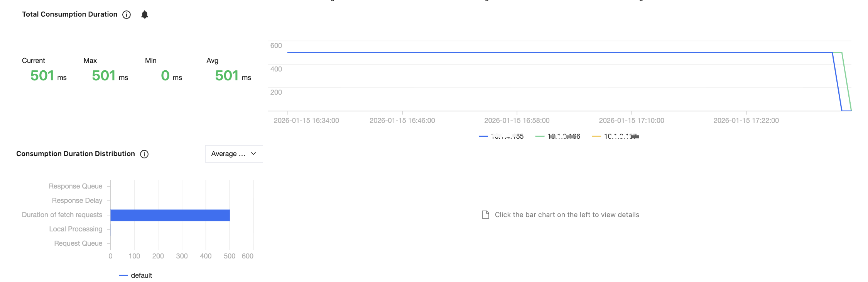
Task: Toggle the green-line IP series in the legend
Action: 558,136
